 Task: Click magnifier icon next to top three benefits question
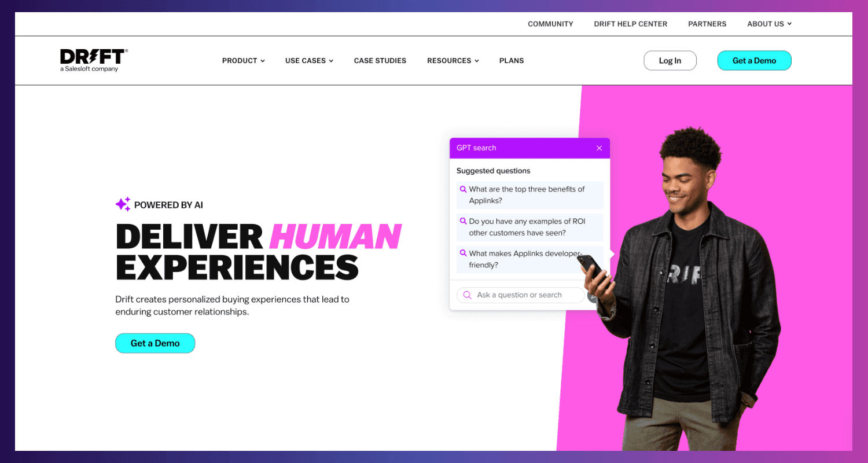point(463,189)
